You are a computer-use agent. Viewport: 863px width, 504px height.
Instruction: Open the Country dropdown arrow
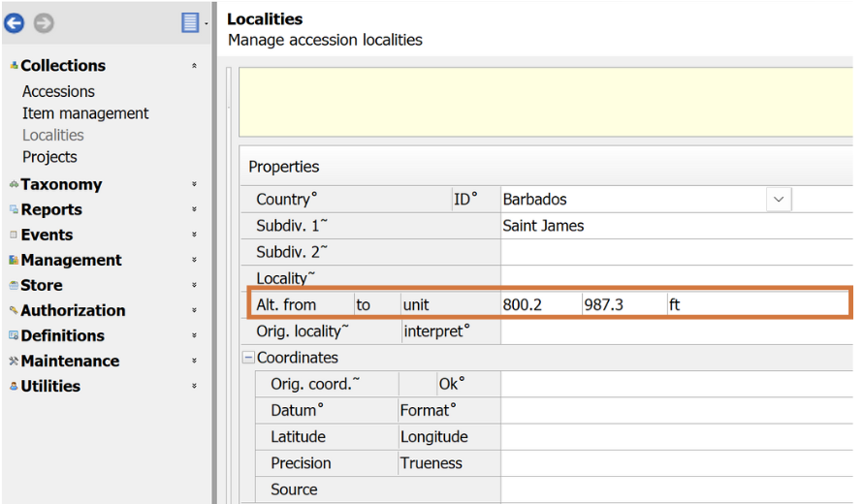779,200
